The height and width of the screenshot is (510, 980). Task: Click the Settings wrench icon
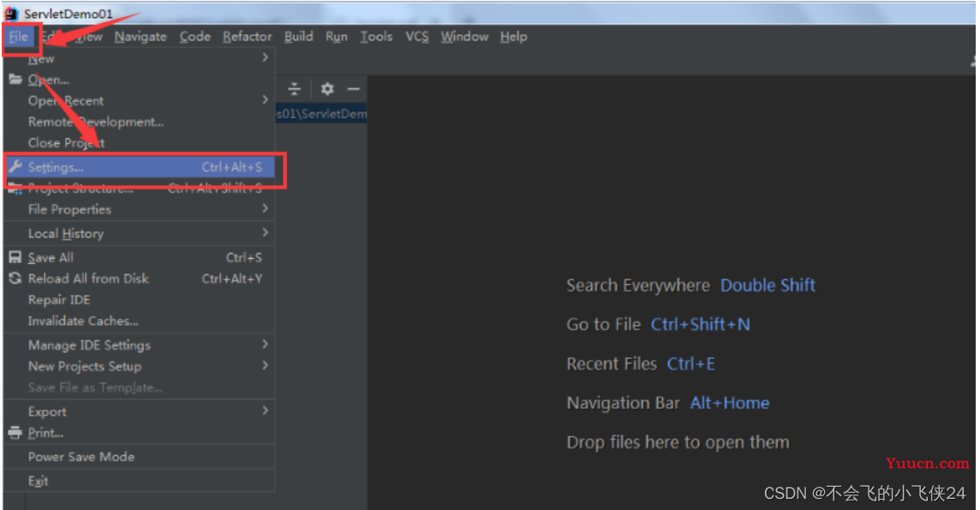point(15,167)
